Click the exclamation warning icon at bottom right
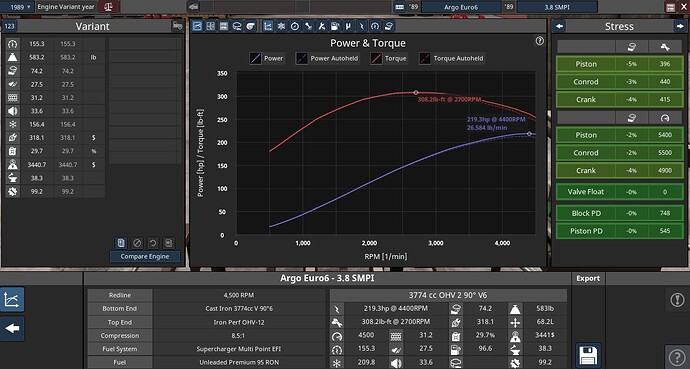Screen dimensions: 690x369 click(x=677, y=300)
